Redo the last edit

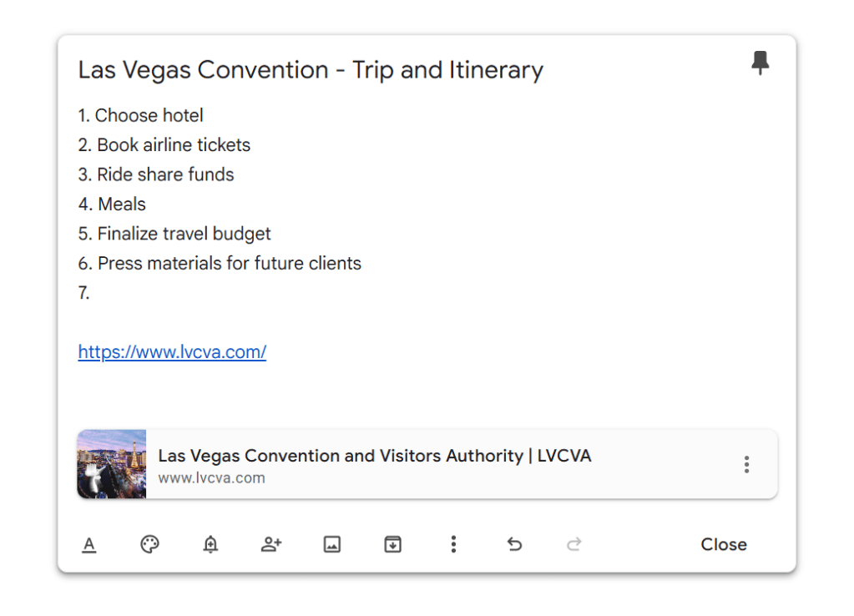tap(574, 544)
